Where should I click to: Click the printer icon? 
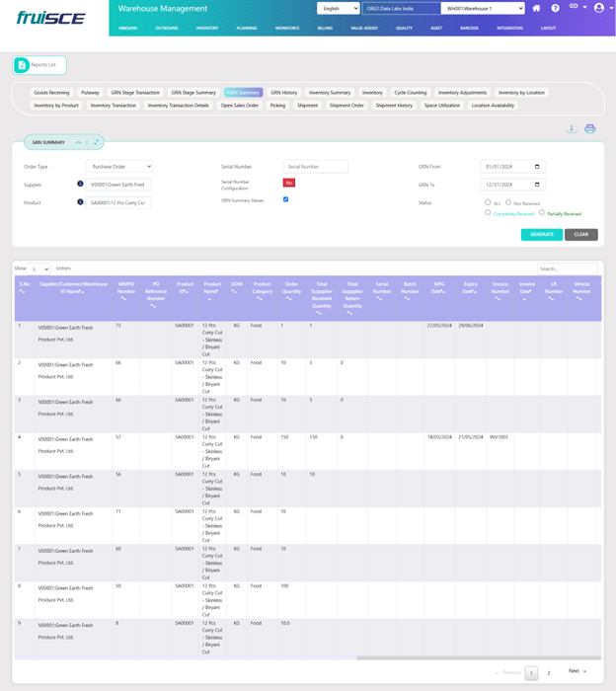click(x=589, y=129)
